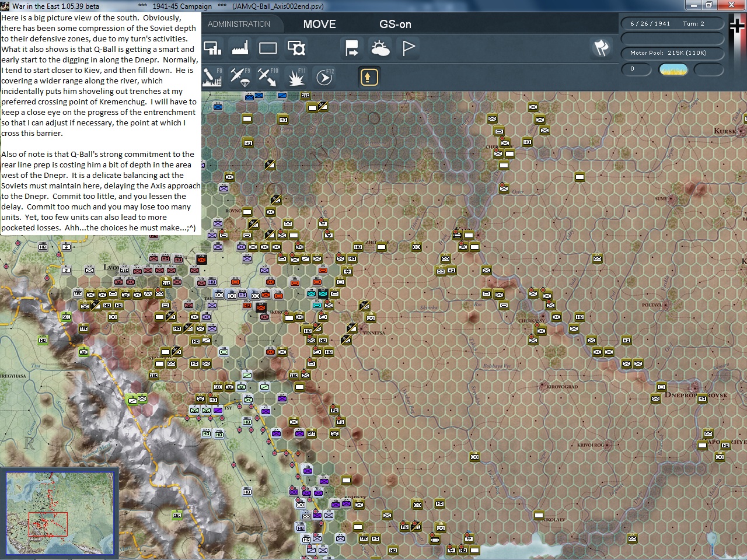The height and width of the screenshot is (560, 747).
Task: Click the Motor Pool 215K readout
Action: (x=672, y=53)
